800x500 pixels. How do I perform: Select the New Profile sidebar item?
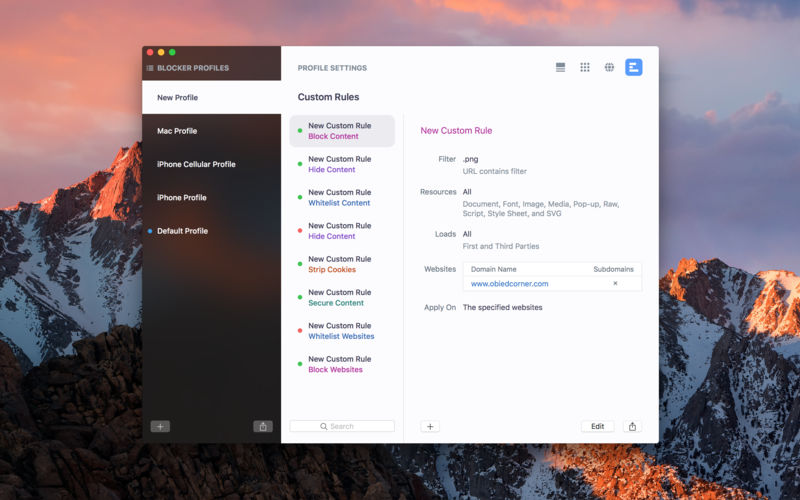(x=211, y=97)
